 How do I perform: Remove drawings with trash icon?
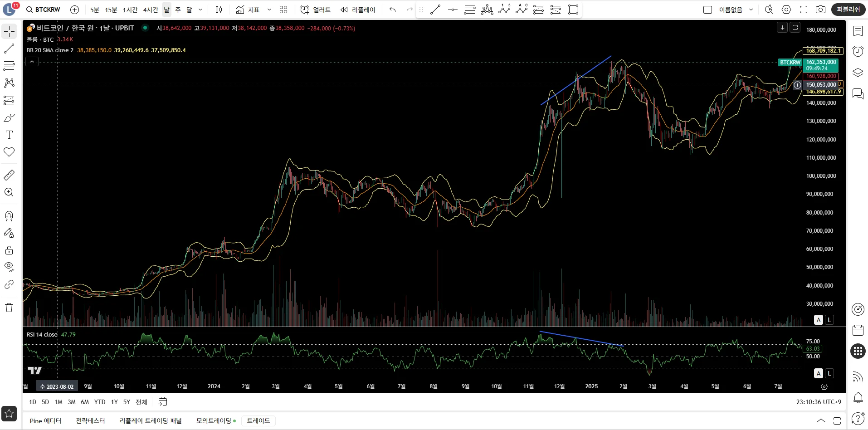point(9,308)
